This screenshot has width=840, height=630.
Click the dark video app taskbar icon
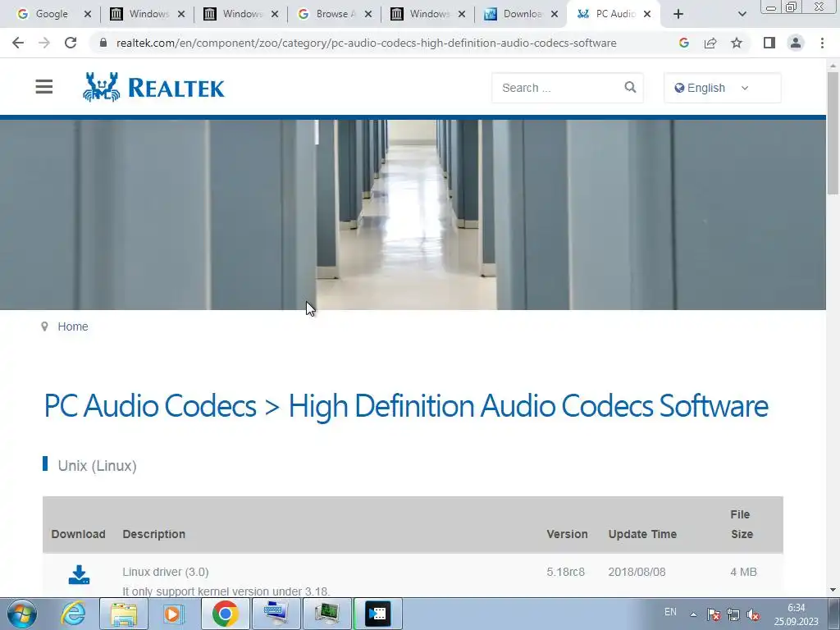pyautogui.click(x=378, y=614)
